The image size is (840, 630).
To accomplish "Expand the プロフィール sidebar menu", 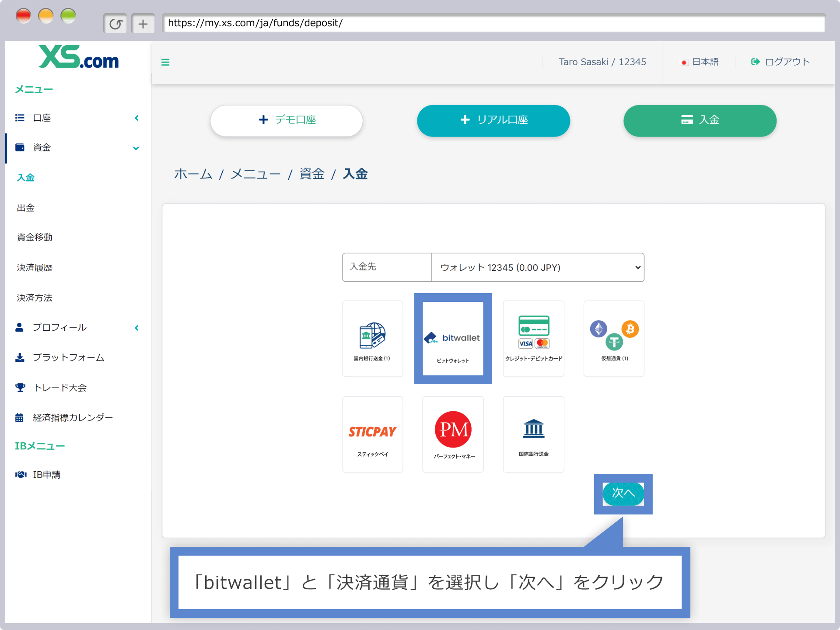I will (136, 328).
